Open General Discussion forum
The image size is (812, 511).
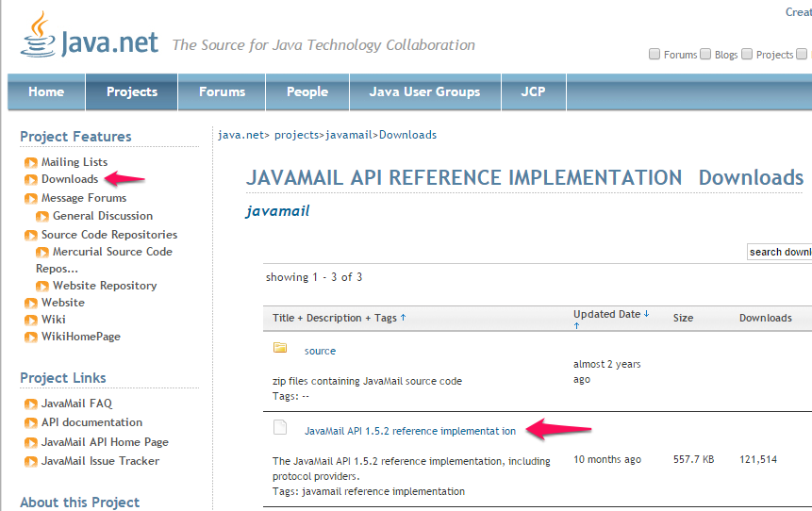103,216
